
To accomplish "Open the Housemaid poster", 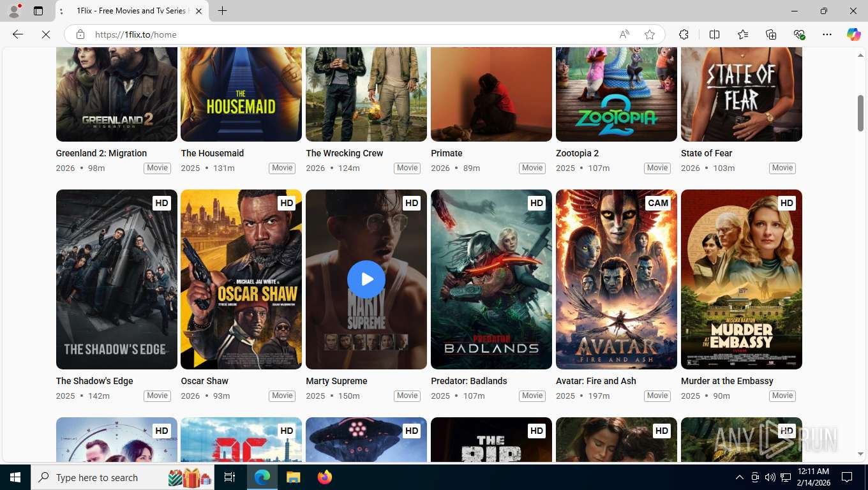I will pos(241,94).
